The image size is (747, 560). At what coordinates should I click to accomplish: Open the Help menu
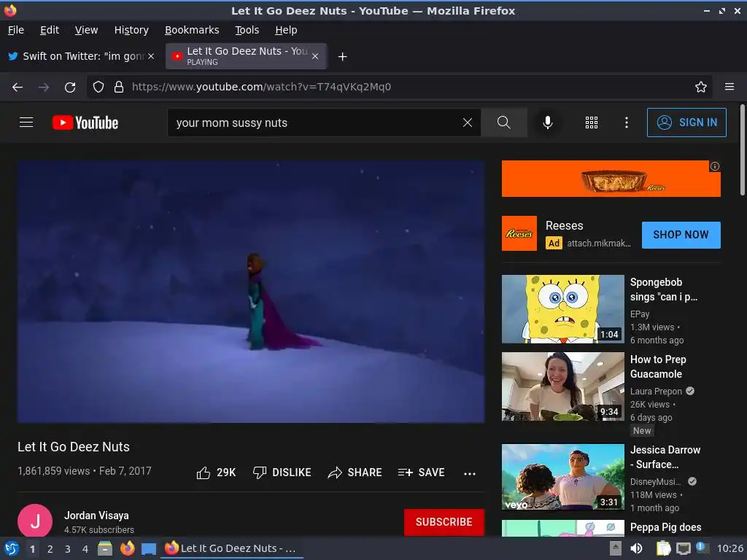[x=286, y=30]
